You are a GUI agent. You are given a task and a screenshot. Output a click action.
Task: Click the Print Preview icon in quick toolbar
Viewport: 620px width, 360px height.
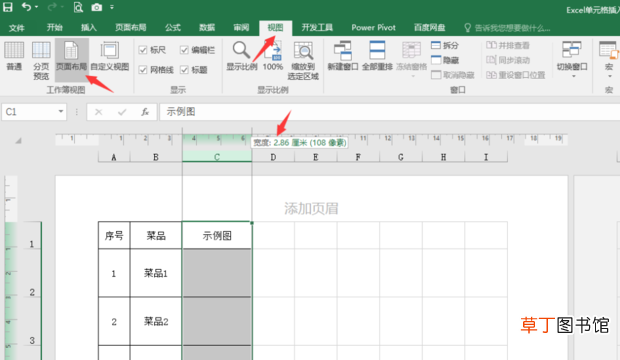pos(78,7)
